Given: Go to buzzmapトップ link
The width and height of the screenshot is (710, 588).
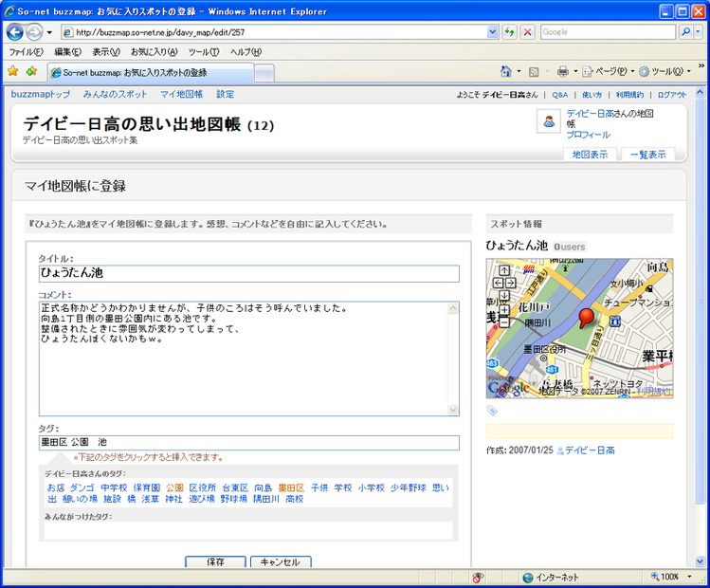Looking at the screenshot, I should point(41,94).
